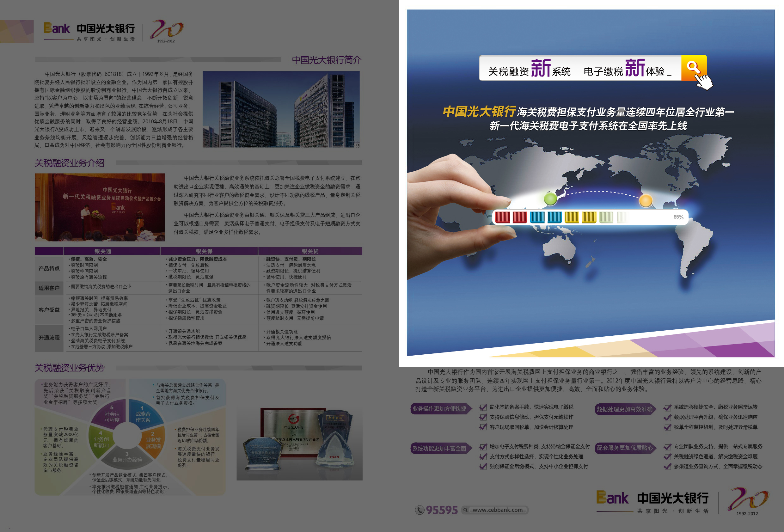
Task: Toggle checkmark for 支付方式多样性选择
Action: click(483, 457)
